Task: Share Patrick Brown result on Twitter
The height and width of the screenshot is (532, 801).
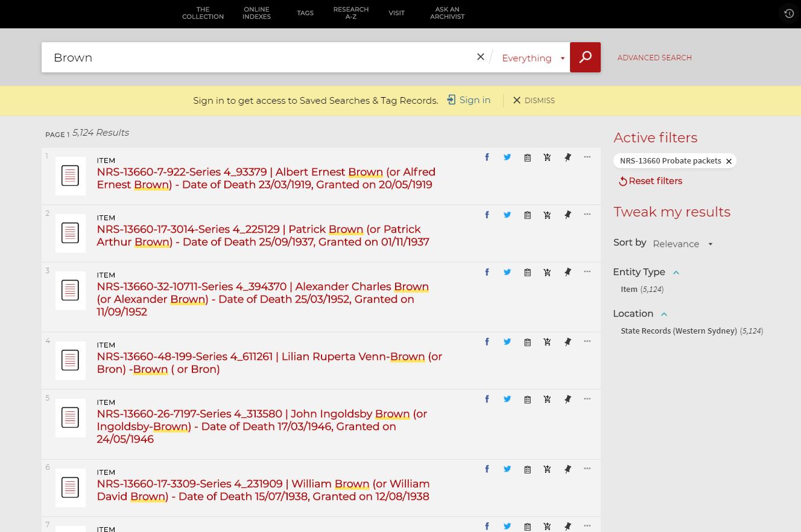Action: [x=507, y=215]
